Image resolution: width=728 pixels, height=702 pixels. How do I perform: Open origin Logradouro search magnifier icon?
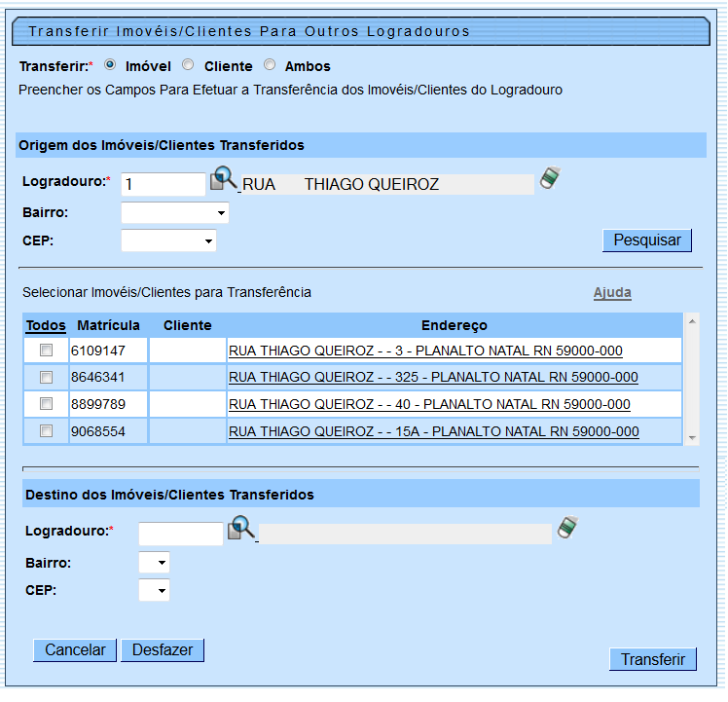[x=224, y=180]
